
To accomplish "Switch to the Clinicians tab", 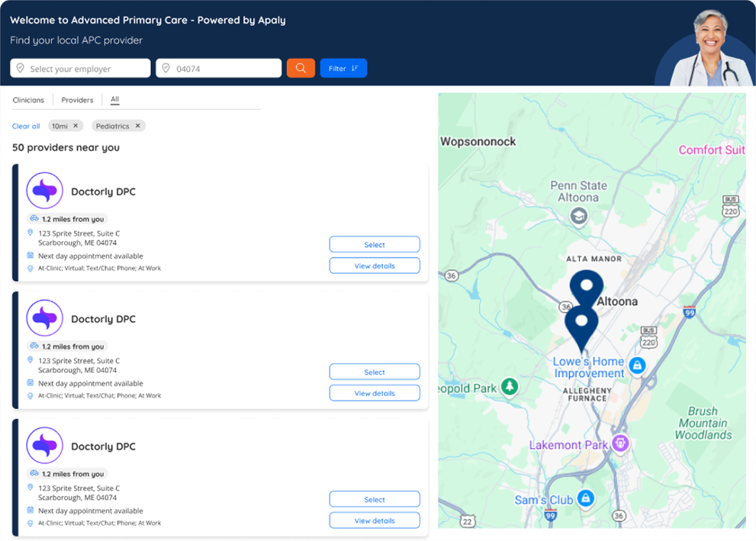I will coord(28,100).
